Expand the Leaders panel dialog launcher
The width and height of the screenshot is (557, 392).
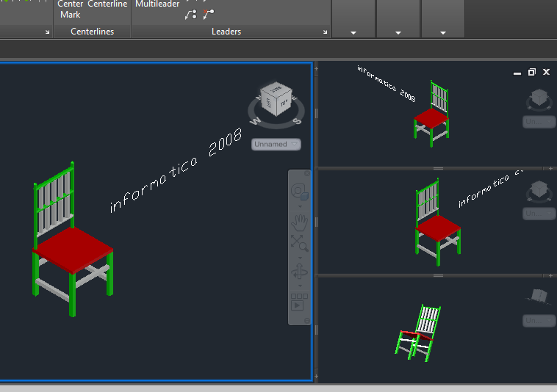tap(326, 32)
